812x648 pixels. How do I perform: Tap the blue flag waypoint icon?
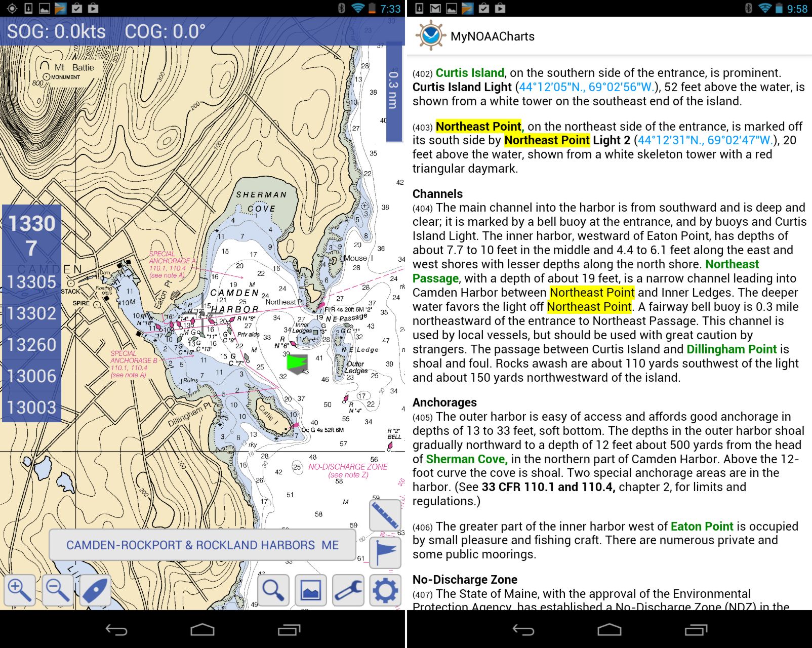385,553
